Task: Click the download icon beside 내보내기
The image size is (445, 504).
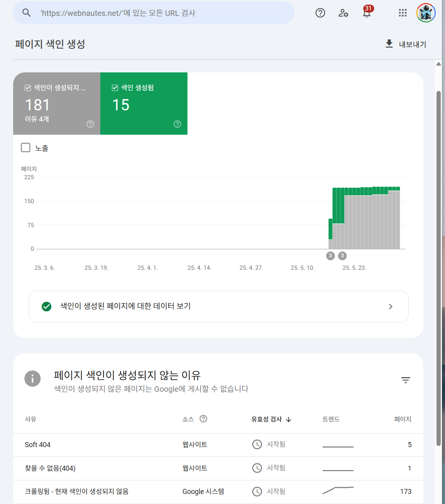Action: point(389,44)
